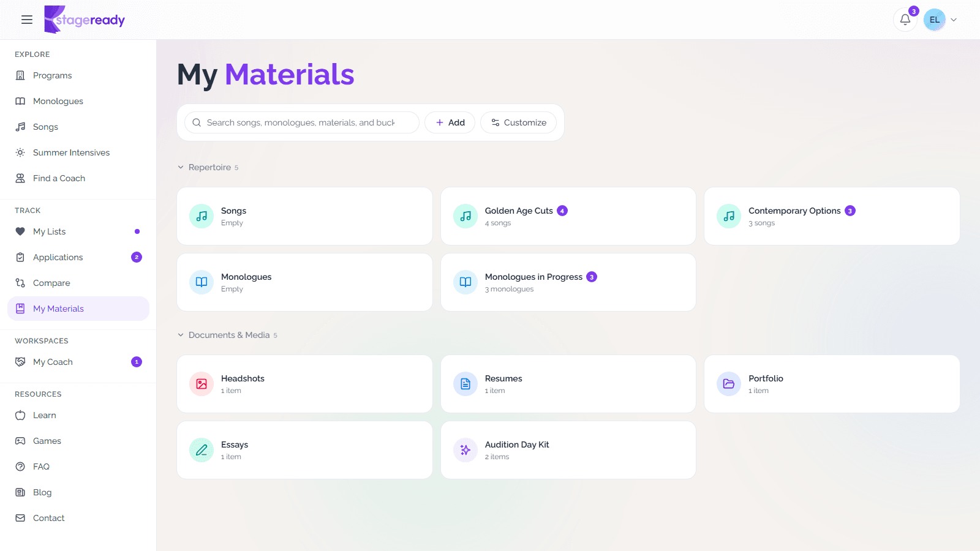
Task: Click the Portfolio folder icon
Action: tap(729, 384)
